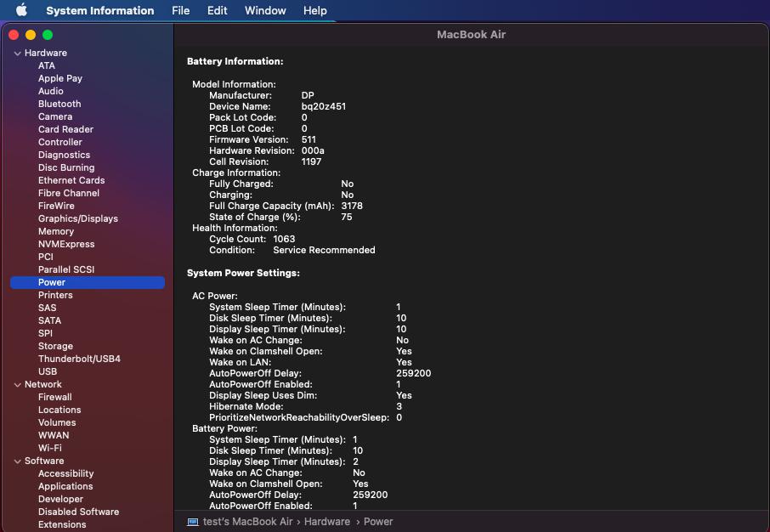
Task: Open the Help menu
Action: [x=314, y=10]
